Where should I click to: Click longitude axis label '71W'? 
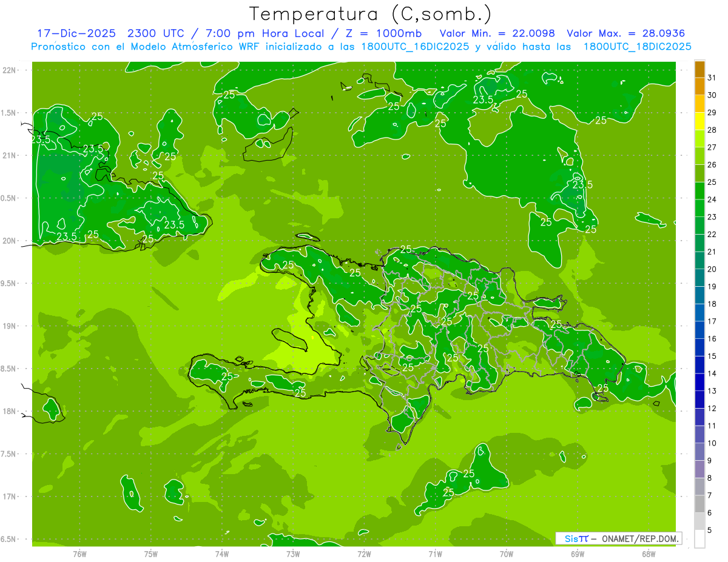click(435, 554)
